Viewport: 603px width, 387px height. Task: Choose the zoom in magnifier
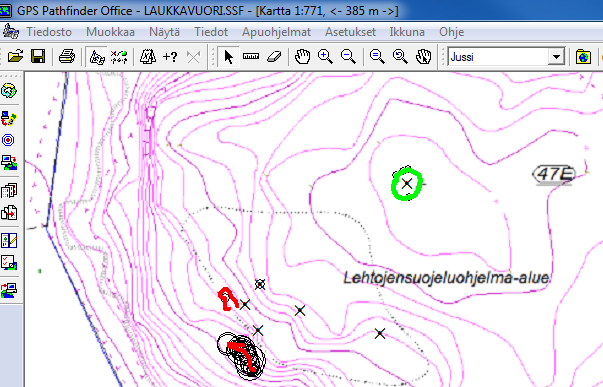pos(325,57)
